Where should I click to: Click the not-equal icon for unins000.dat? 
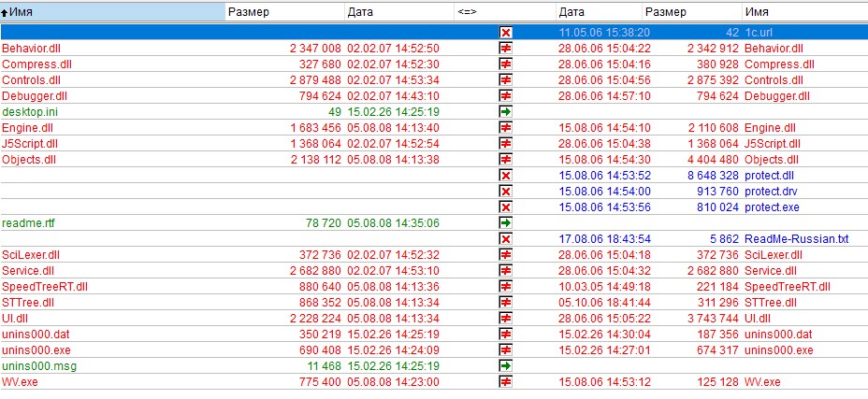pyautogui.click(x=505, y=335)
